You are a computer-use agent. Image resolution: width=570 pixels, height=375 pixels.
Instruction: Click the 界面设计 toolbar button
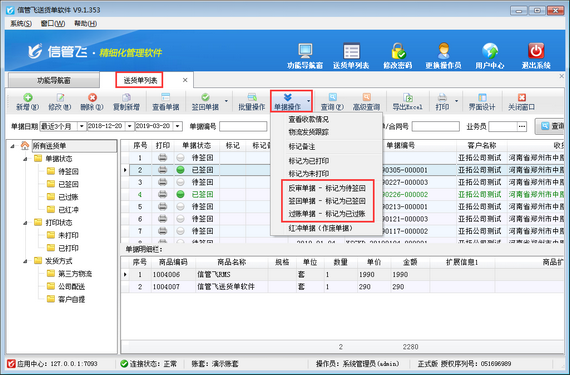coord(482,102)
